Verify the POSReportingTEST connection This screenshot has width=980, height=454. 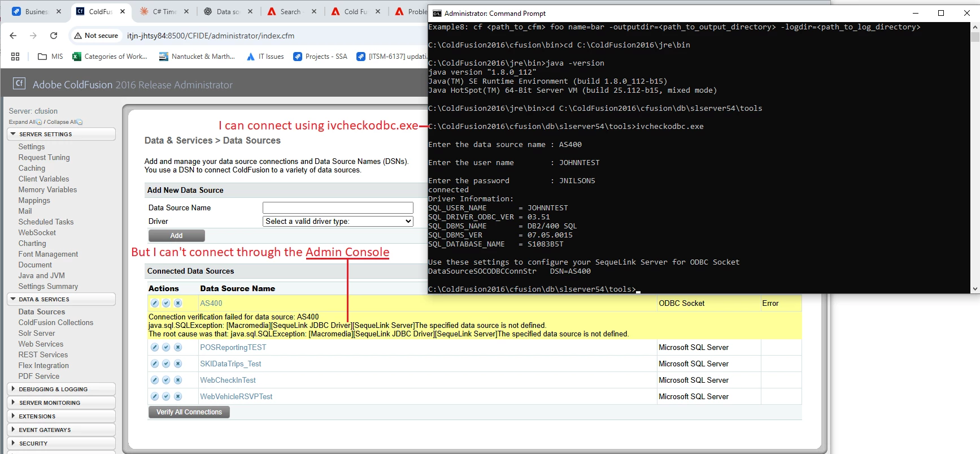coord(166,347)
